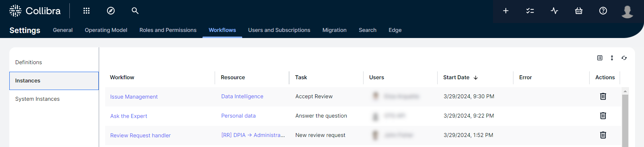Open the activities pulse icon
The width and height of the screenshot is (644, 147).
point(554,11)
